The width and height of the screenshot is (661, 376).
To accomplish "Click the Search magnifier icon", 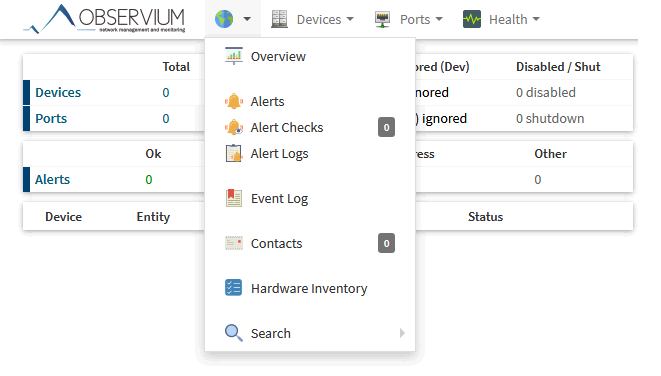I will click(234, 333).
